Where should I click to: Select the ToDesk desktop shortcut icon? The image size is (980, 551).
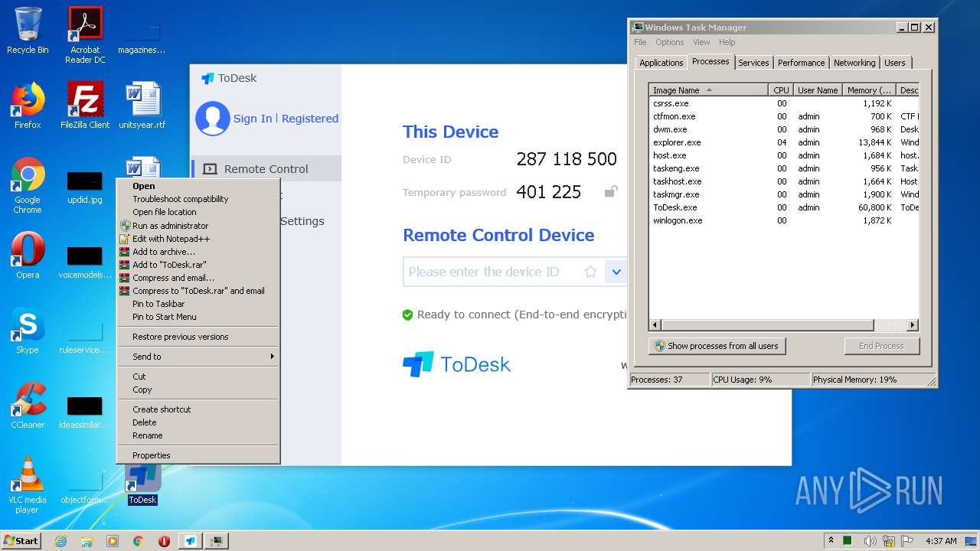(142, 485)
